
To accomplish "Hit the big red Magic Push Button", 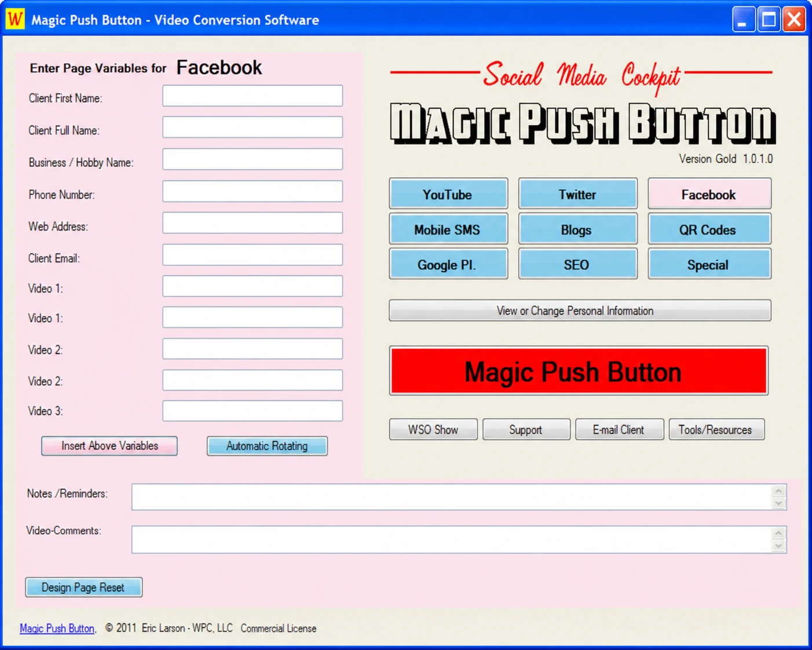I will point(579,371).
